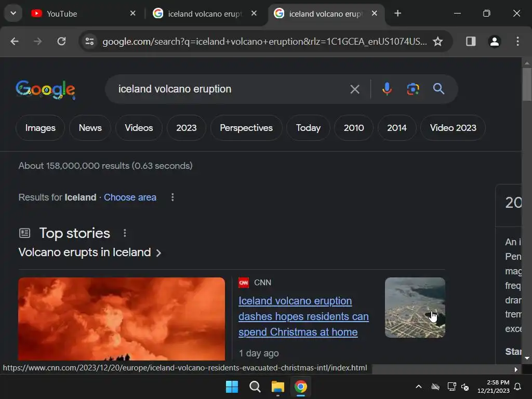
Task: Open the Chrome three-dot menu
Action: (x=517, y=42)
